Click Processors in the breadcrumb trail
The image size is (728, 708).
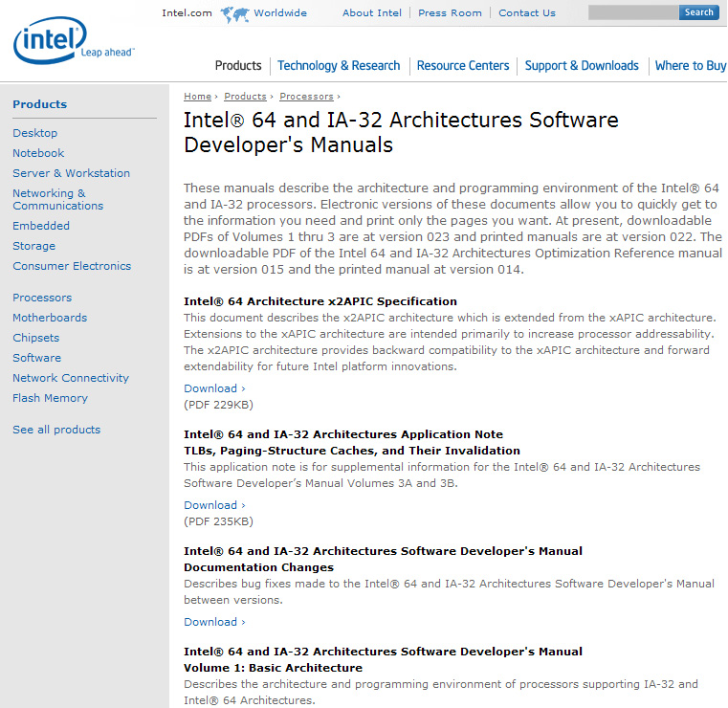click(306, 97)
